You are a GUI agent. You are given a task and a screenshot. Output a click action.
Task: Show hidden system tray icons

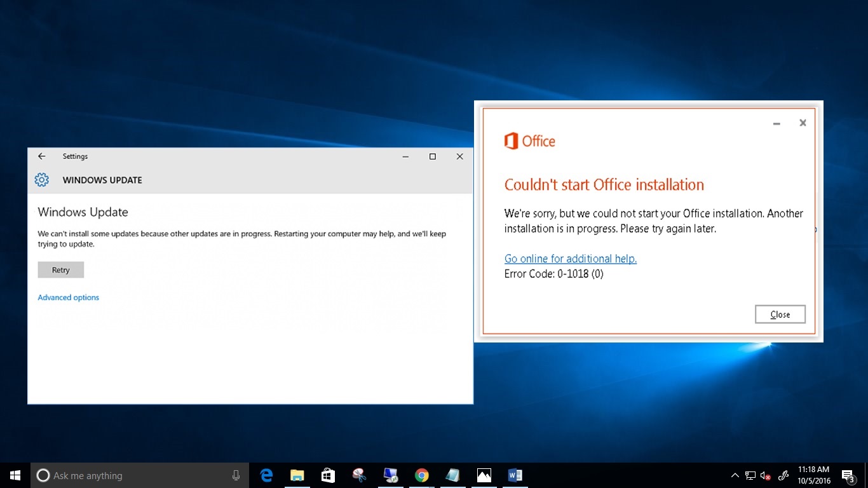(735, 475)
